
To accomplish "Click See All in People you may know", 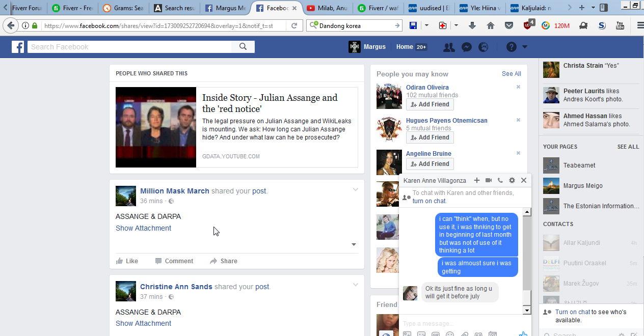I will click(511, 74).
